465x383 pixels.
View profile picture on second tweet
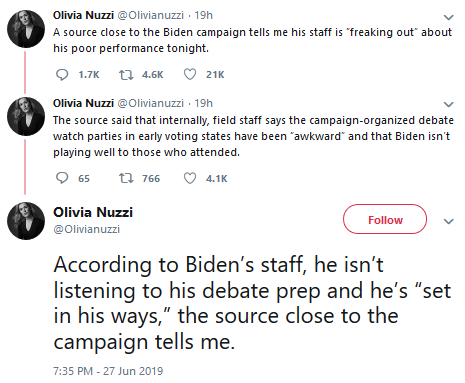click(x=26, y=116)
